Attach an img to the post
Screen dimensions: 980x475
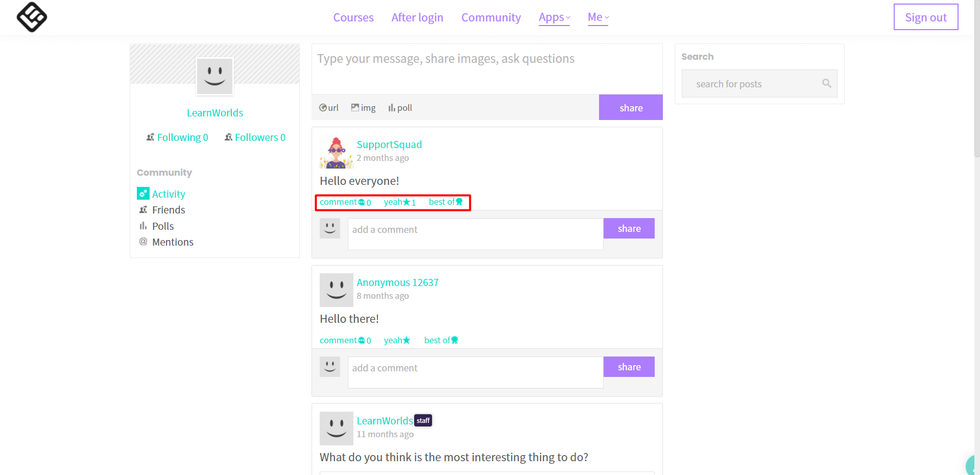tap(363, 108)
